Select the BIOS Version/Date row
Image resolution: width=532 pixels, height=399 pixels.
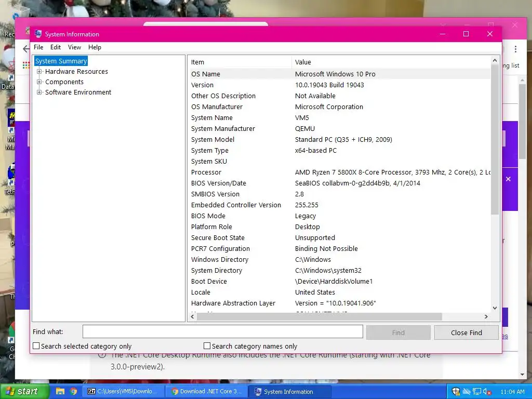point(339,183)
